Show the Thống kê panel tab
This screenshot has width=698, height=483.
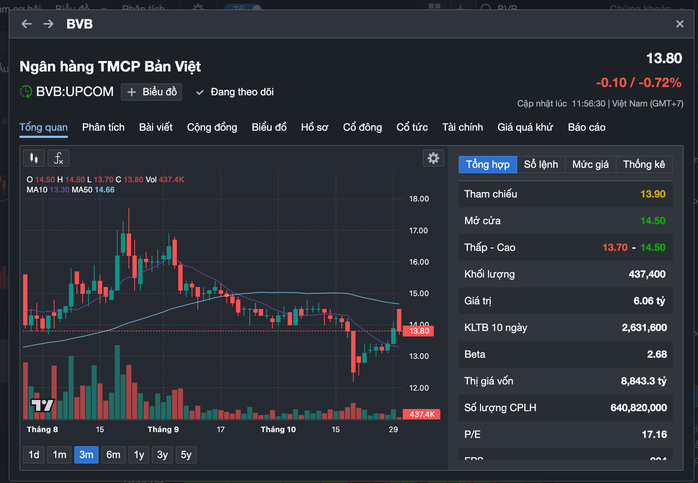point(643,164)
